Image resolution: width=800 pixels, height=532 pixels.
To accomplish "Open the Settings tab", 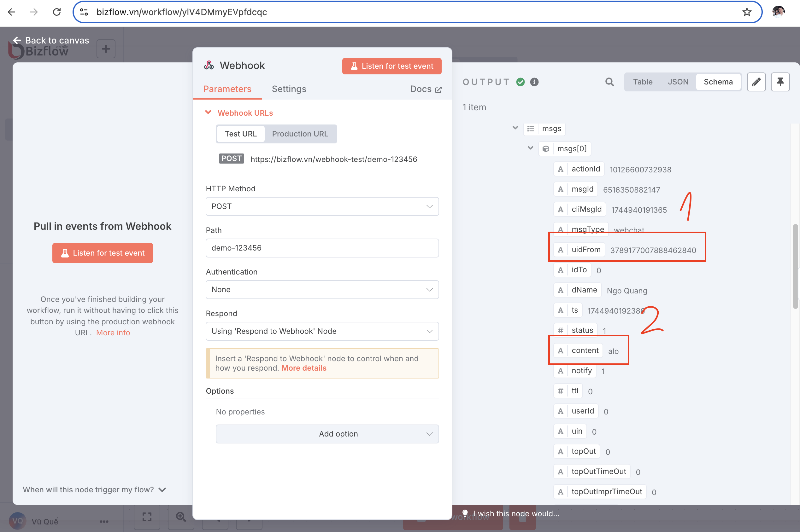I will point(289,89).
